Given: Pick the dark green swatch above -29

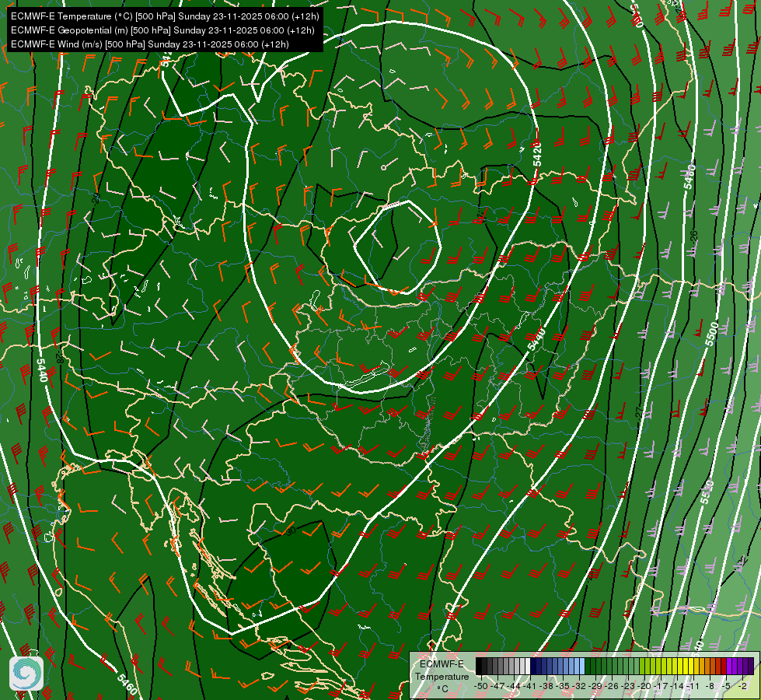Looking at the screenshot, I should tap(593, 666).
